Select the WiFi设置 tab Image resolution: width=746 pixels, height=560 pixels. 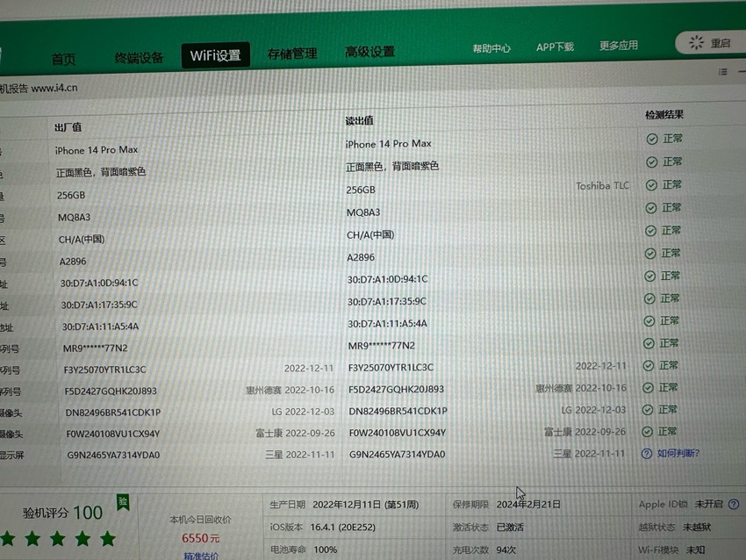pyautogui.click(x=216, y=55)
